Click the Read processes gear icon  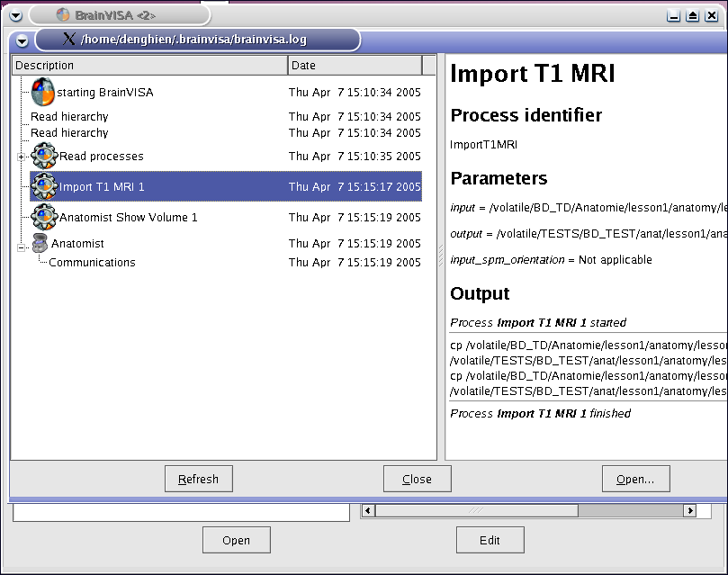pyautogui.click(x=44, y=156)
